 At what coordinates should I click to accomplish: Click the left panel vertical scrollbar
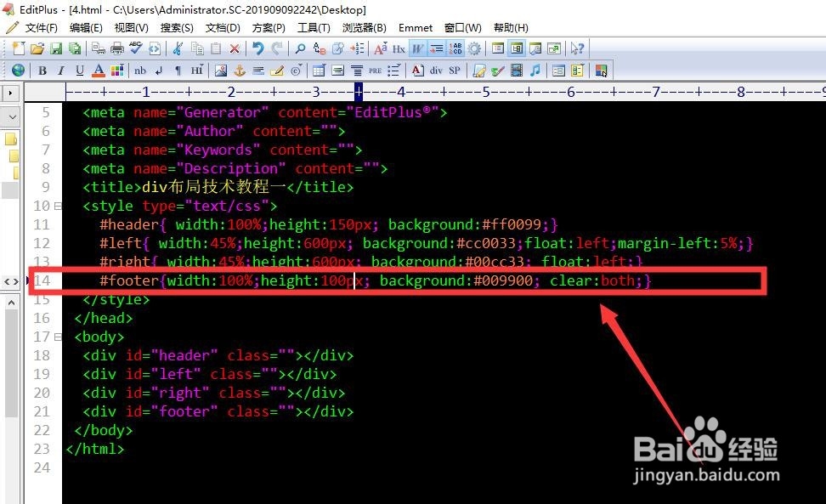[11, 364]
